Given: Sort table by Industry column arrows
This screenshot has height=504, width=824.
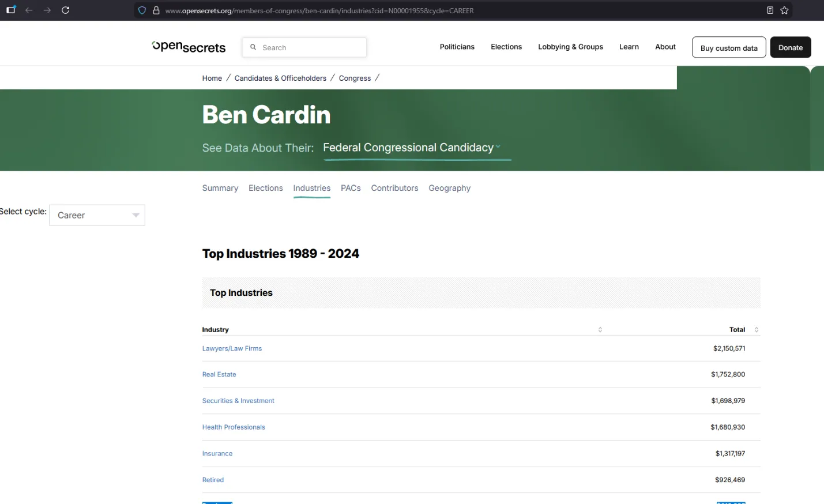Looking at the screenshot, I should [x=600, y=330].
